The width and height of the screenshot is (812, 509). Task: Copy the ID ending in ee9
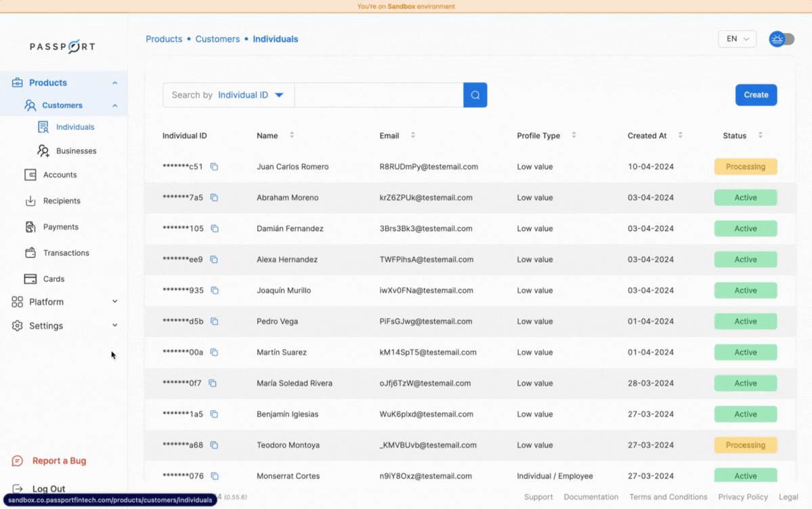[214, 259]
